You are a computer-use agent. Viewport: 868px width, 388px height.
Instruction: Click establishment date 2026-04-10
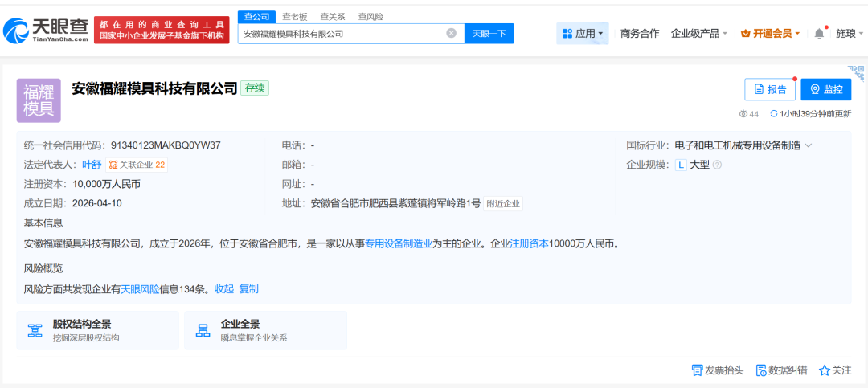[97, 203]
